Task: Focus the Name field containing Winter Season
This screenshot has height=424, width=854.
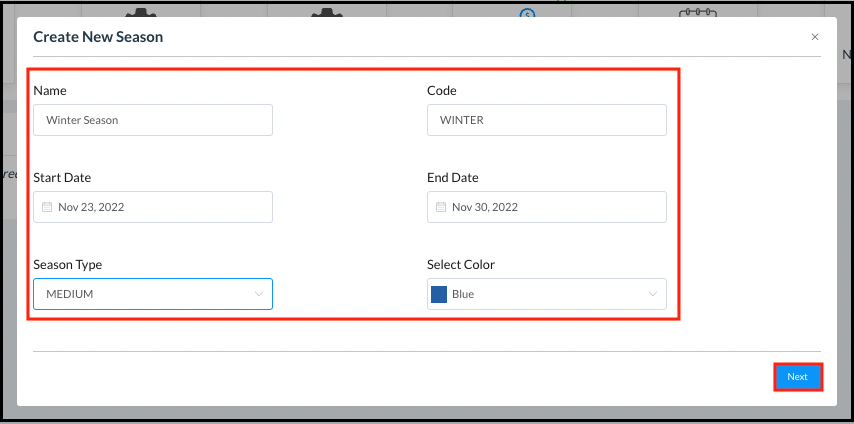Action: click(152, 120)
